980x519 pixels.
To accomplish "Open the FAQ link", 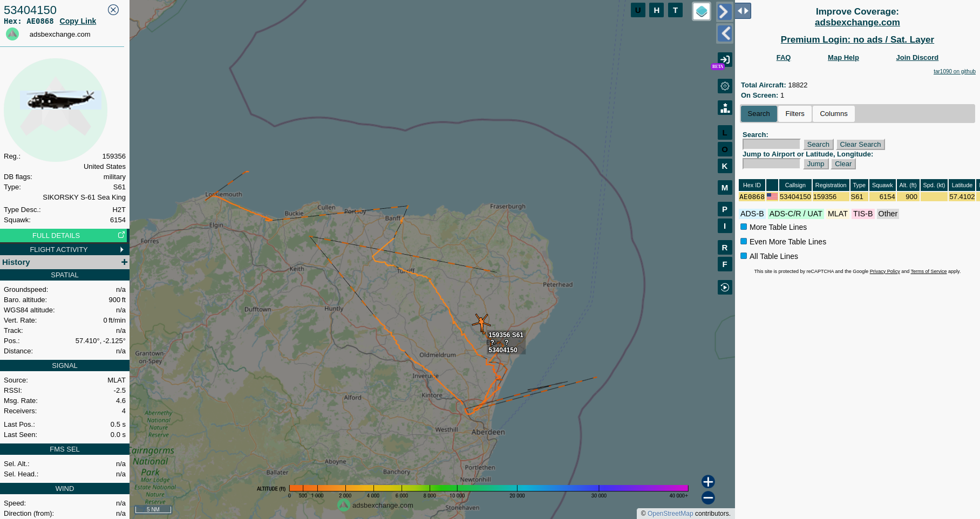I will tap(783, 58).
